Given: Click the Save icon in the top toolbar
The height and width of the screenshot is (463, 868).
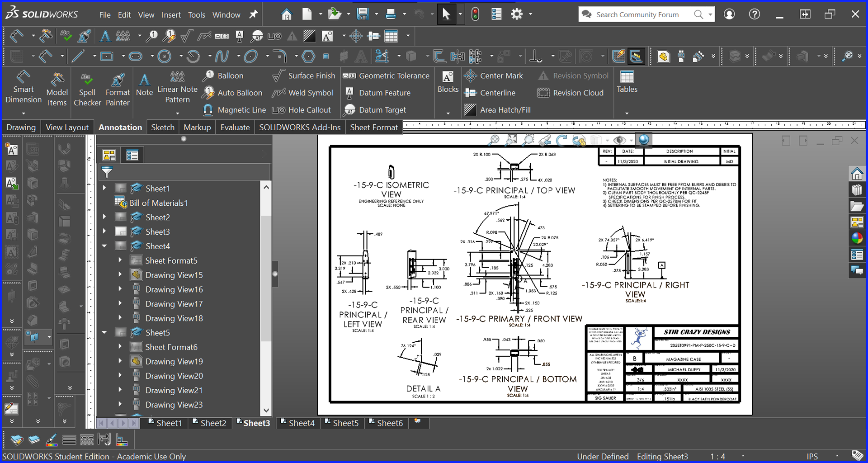Looking at the screenshot, I should coord(363,14).
